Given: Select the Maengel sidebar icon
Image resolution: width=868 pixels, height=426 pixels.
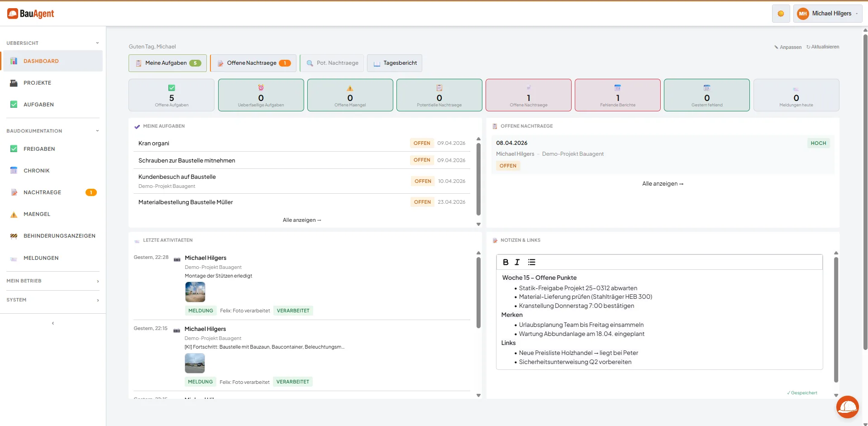Looking at the screenshot, I should pyautogui.click(x=14, y=214).
